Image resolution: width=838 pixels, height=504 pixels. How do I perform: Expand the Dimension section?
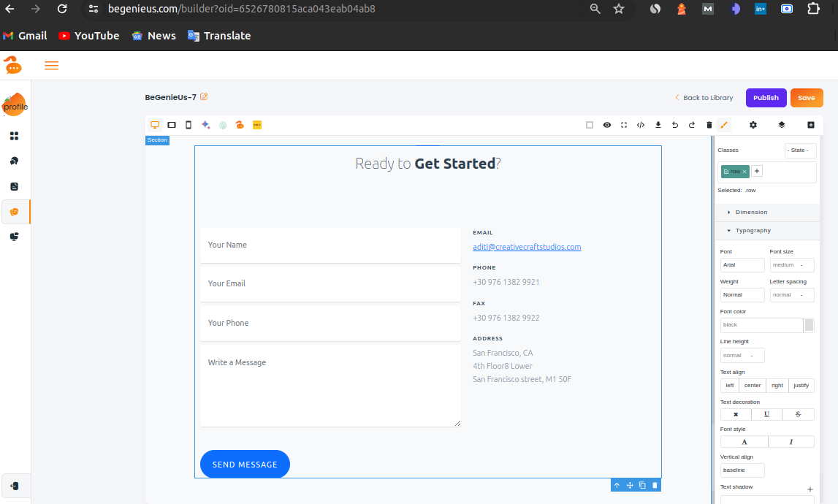tap(751, 213)
